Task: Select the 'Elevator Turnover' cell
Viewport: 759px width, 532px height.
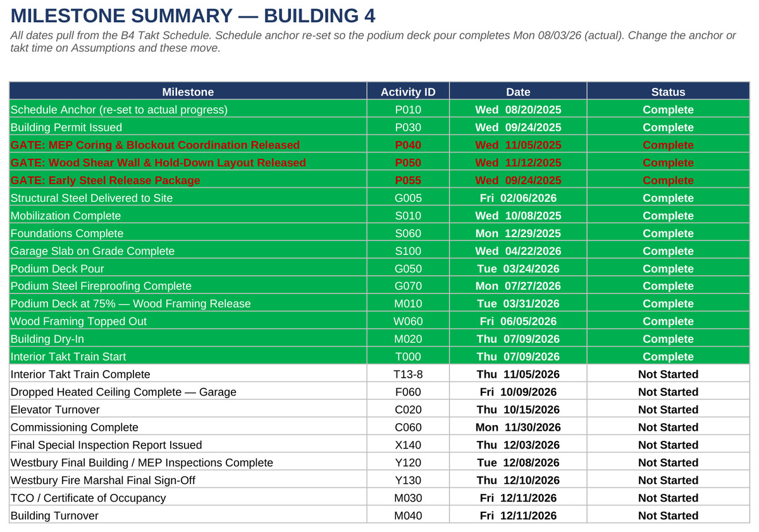Action: pyautogui.click(x=188, y=410)
